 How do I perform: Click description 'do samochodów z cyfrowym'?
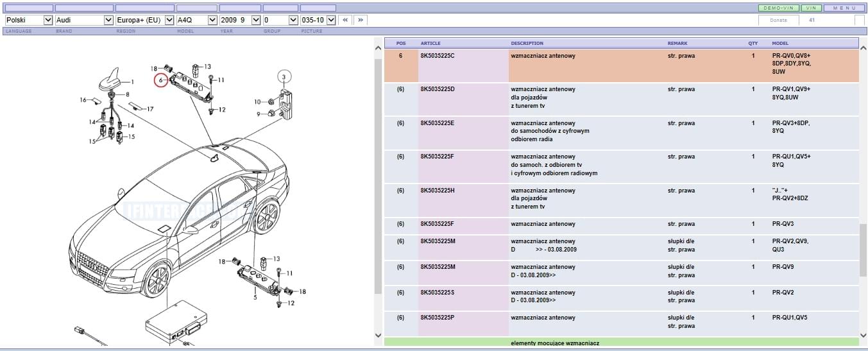point(550,131)
